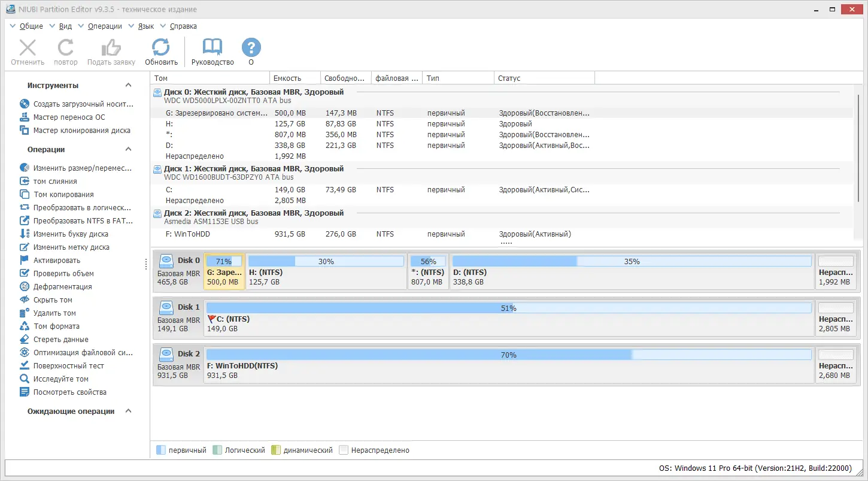This screenshot has height=481, width=868.
Task: Sort by the Тип column header
Action: click(x=459, y=78)
